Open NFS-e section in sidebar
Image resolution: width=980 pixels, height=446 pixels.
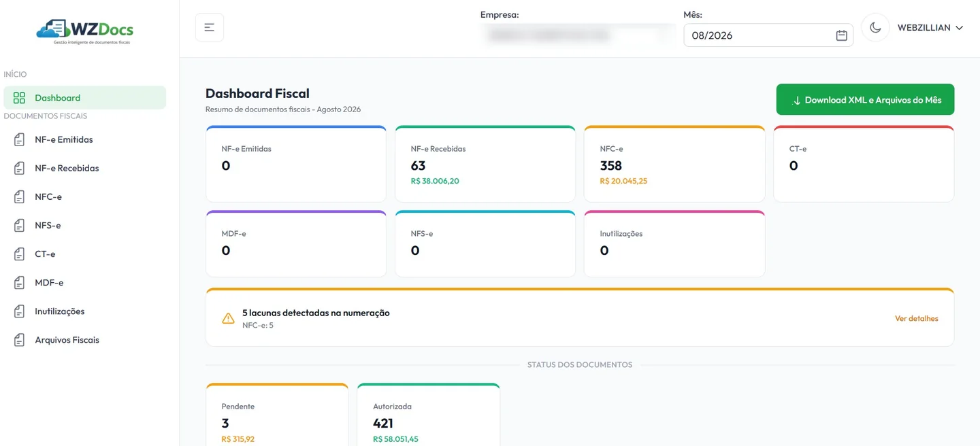pyautogui.click(x=85, y=225)
